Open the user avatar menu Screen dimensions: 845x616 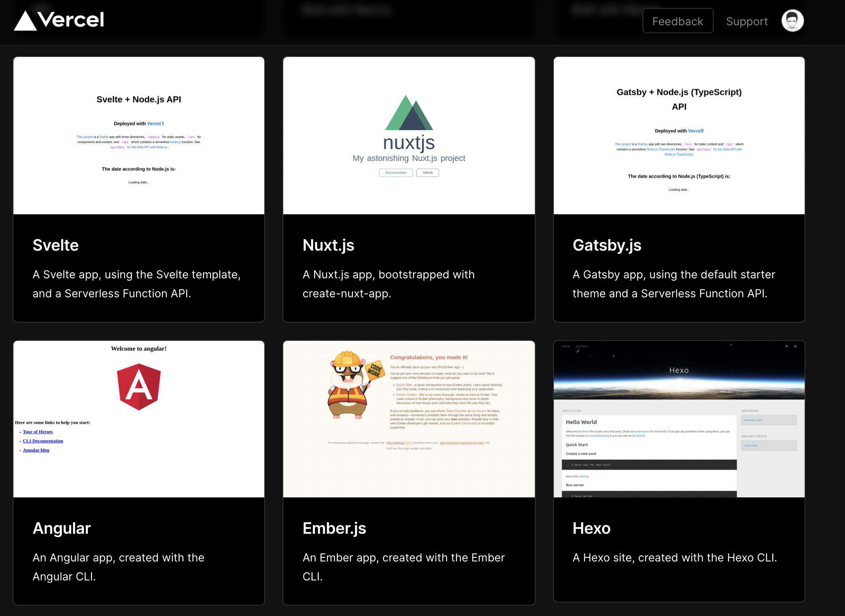tap(792, 21)
